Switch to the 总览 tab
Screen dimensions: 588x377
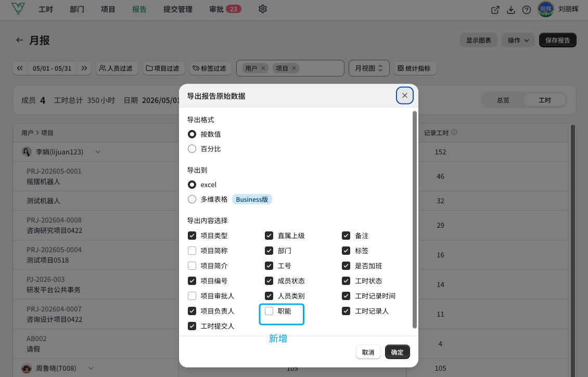(503, 100)
